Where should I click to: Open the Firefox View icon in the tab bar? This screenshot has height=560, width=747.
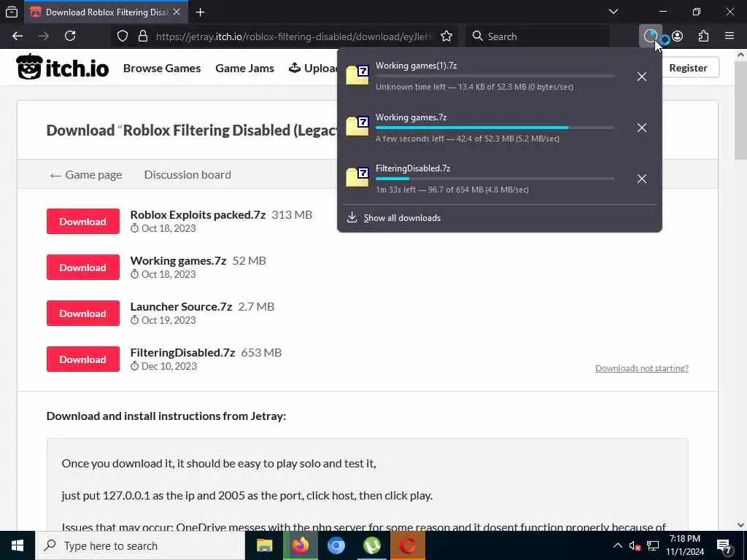[12, 12]
